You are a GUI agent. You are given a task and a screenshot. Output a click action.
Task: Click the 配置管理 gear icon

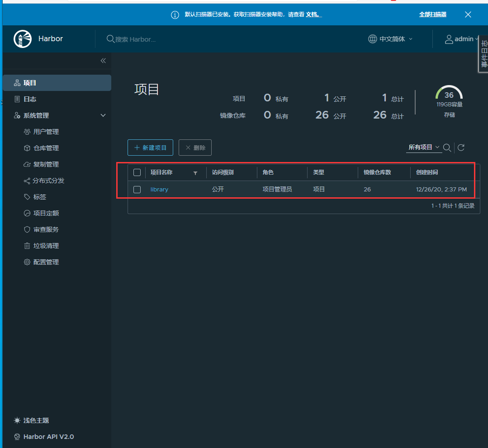coord(27,262)
